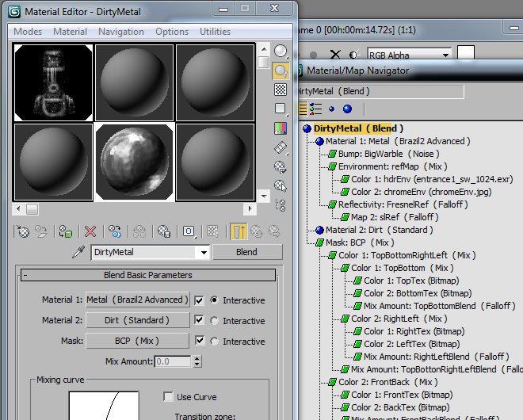Toggle the Backlight icon in vertical toolbar
This screenshot has width=523, height=420.
point(281,71)
